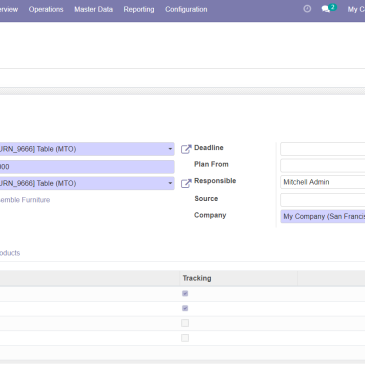The width and height of the screenshot is (365, 365).
Task: Open the Configuration menu
Action: 186,9
